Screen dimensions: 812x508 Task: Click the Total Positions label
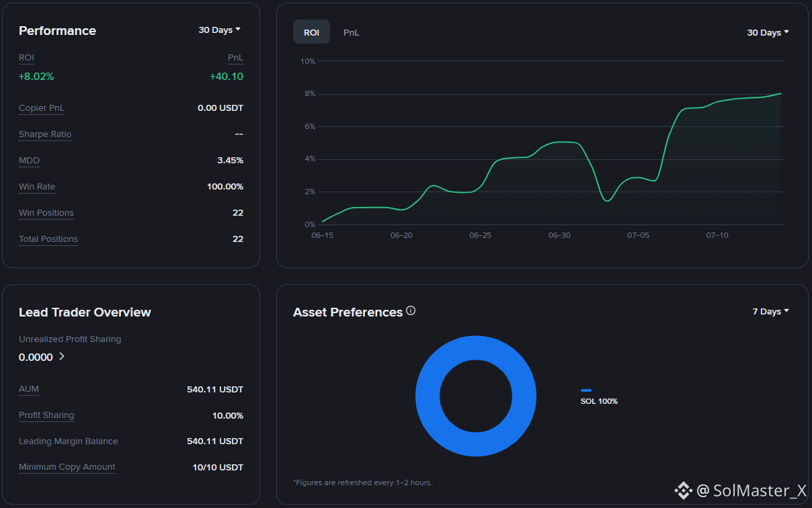[x=48, y=239]
